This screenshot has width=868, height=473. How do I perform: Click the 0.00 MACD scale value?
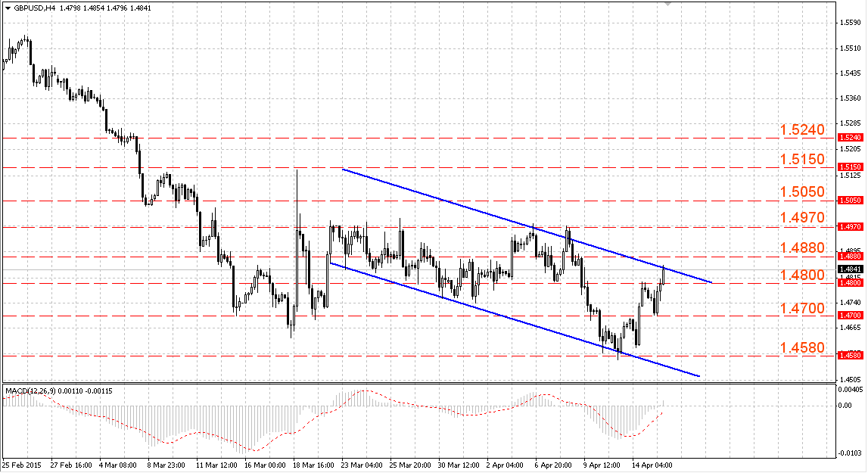point(845,406)
